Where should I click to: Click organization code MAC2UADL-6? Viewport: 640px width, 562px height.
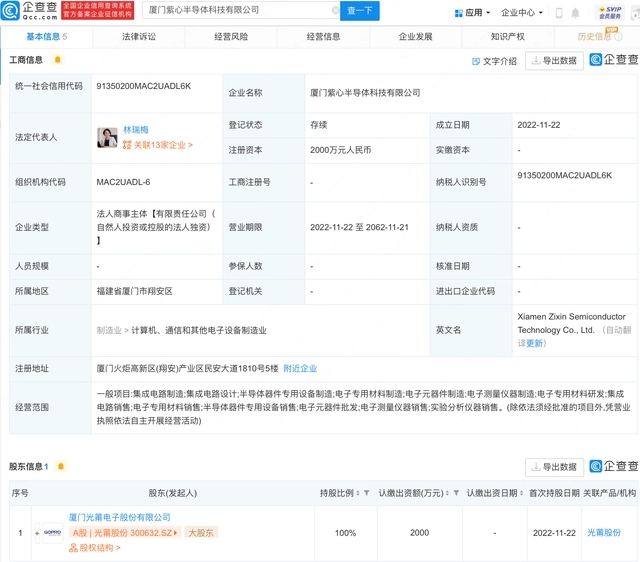pyautogui.click(x=123, y=182)
